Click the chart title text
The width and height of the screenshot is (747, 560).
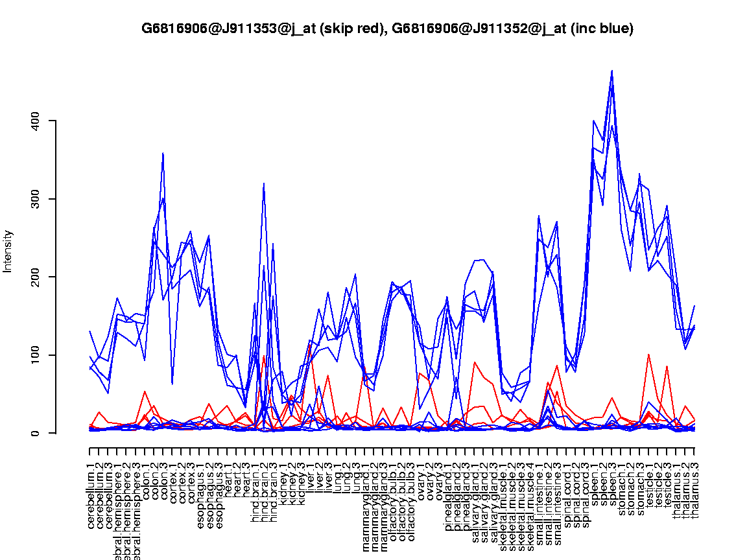pyautogui.click(x=387, y=29)
